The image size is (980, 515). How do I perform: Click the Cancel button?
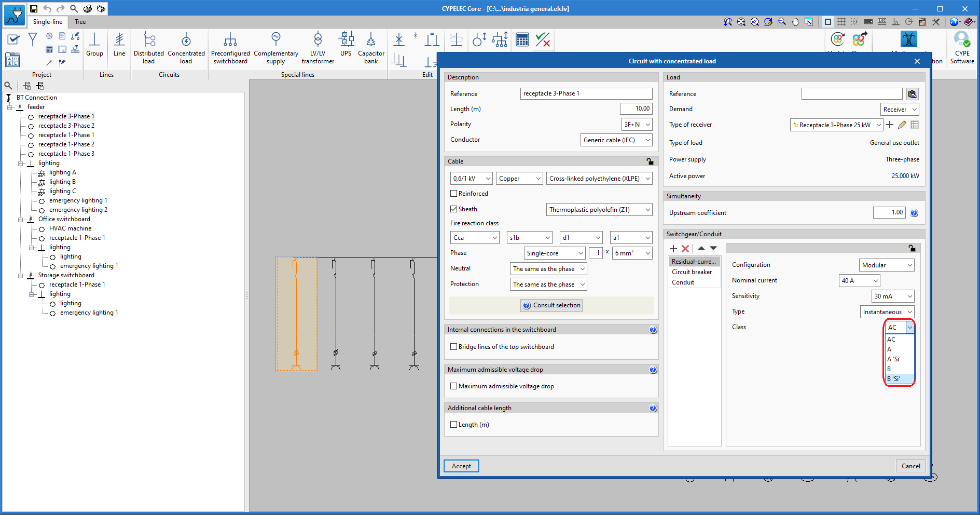(x=910, y=466)
